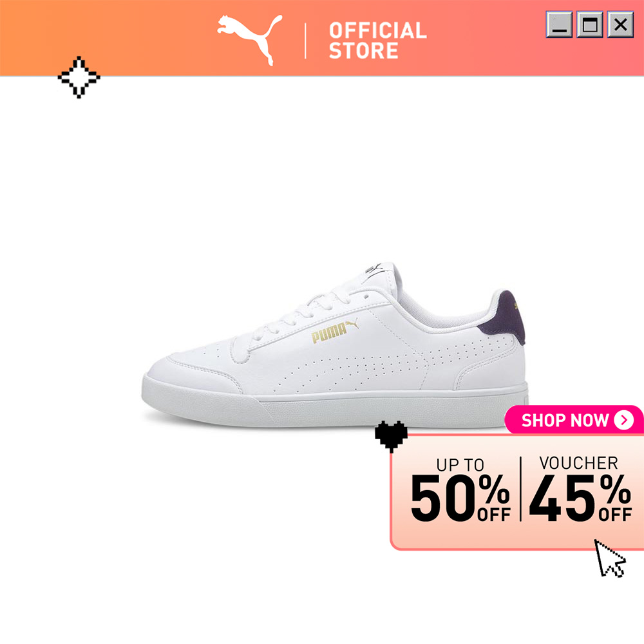Click the SHOP NOW pink button
This screenshot has height=644, width=644.
pyautogui.click(x=574, y=420)
